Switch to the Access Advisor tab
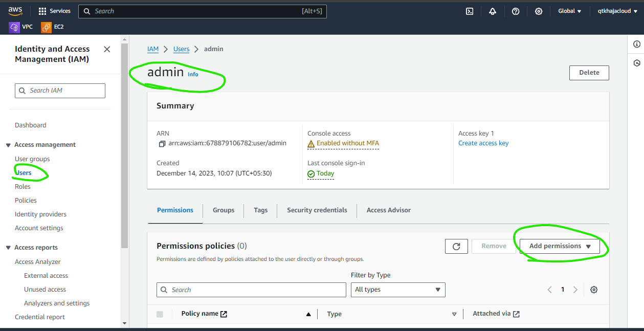 point(389,210)
